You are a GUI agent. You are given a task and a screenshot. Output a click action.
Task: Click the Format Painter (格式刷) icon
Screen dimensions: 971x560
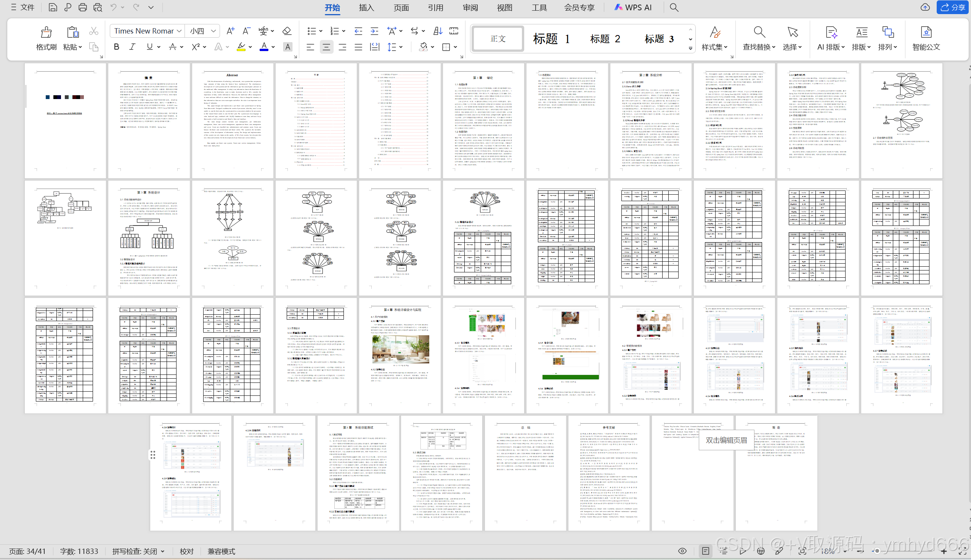pos(46,33)
